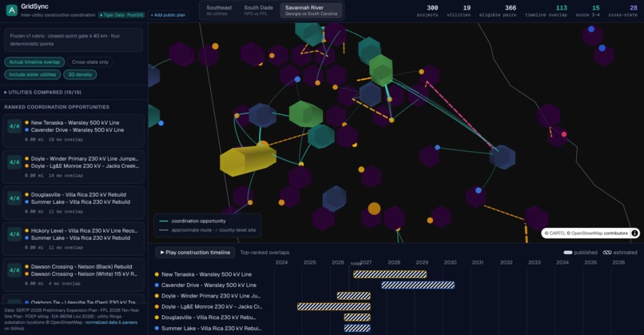
Task: Click Doyle - Lg&E Monroe timeline bar
Action: tap(333, 306)
